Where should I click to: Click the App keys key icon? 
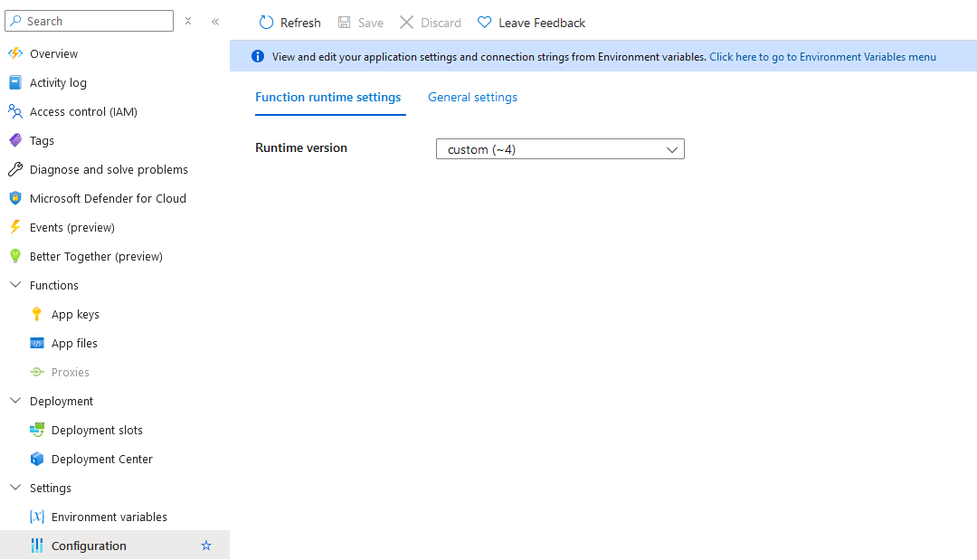pos(37,314)
